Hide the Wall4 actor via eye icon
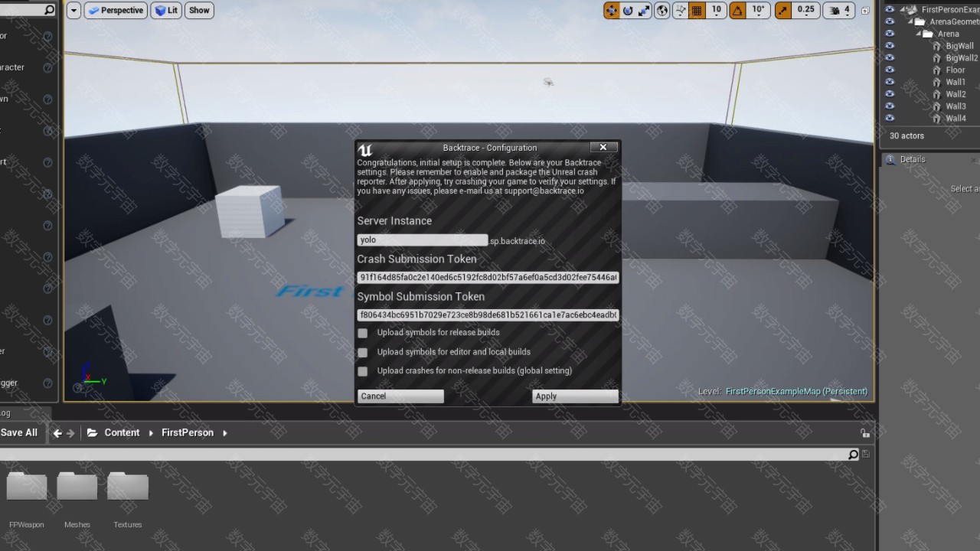Image resolution: width=980 pixels, height=551 pixels. click(890, 118)
